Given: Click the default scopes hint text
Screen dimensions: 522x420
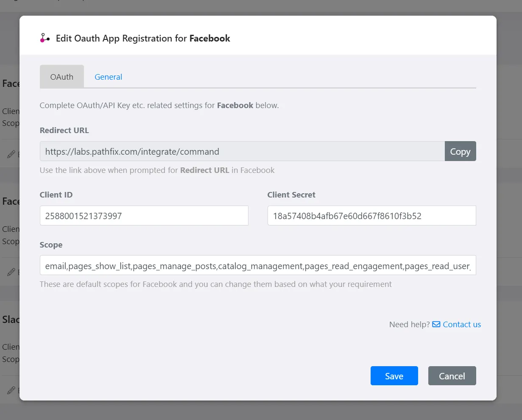Looking at the screenshot, I should (x=216, y=284).
